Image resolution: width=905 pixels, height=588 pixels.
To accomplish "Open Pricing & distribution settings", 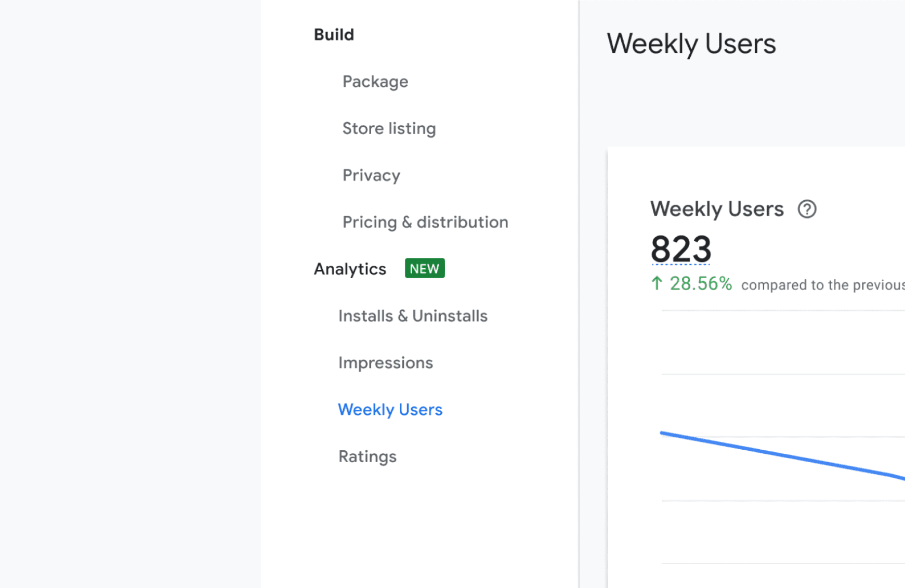I will (425, 222).
